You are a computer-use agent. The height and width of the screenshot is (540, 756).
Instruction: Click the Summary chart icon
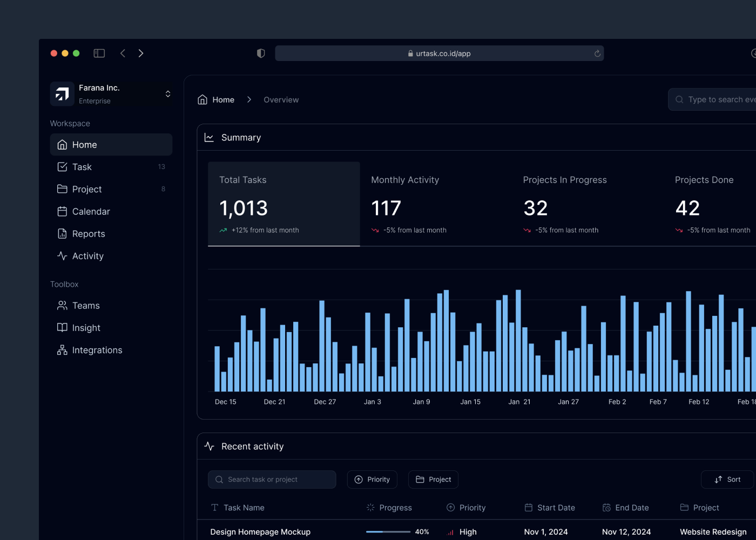coord(209,138)
